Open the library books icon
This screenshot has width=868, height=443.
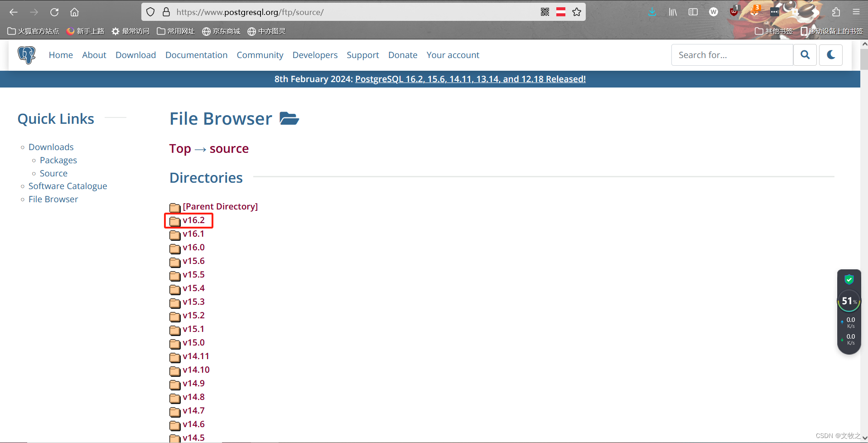673,12
